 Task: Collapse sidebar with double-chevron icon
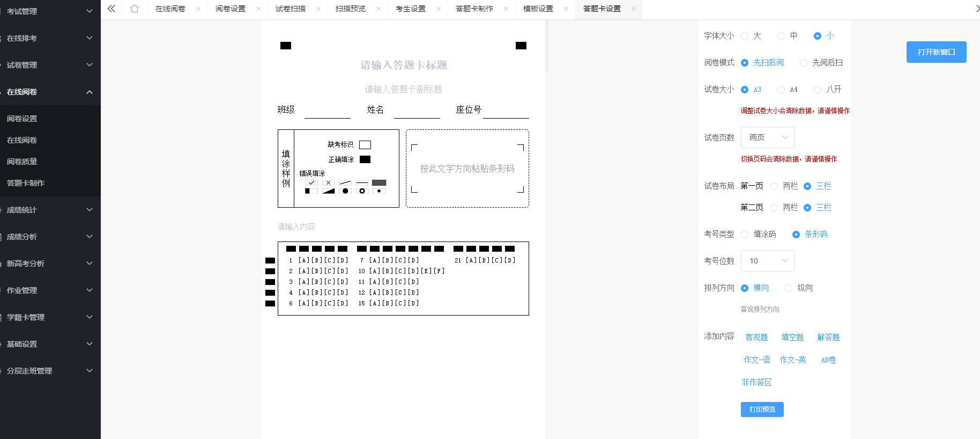click(112, 9)
